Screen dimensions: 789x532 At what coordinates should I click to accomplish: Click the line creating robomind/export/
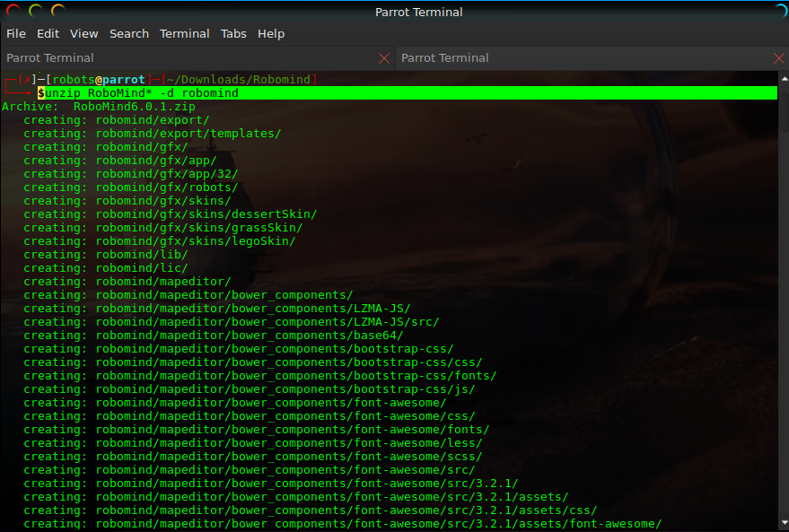[116, 120]
